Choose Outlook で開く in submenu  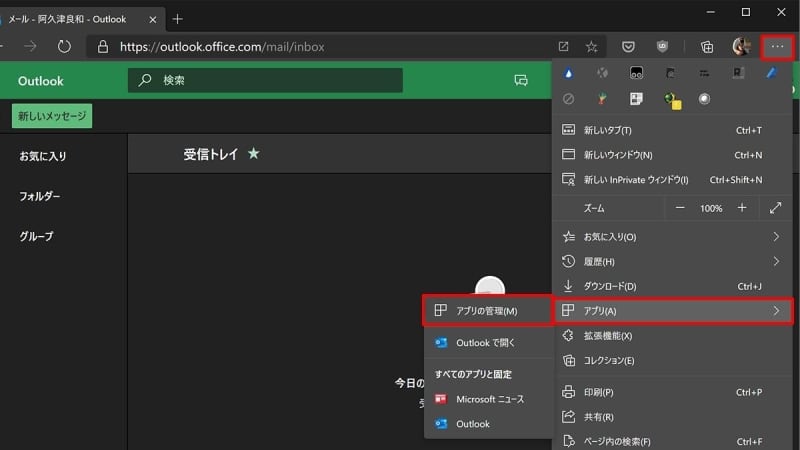pyautogui.click(x=488, y=343)
